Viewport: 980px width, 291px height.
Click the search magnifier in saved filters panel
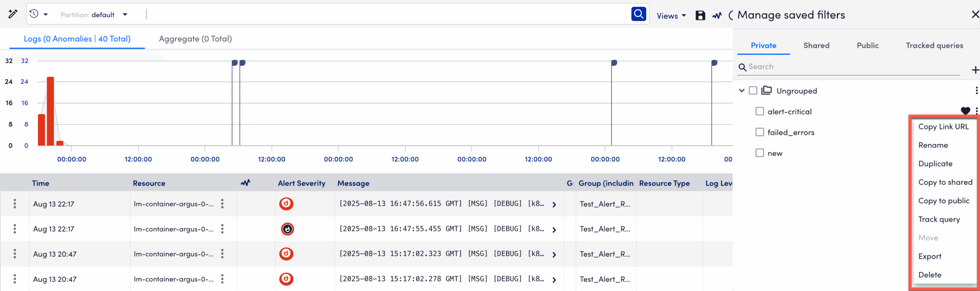(x=742, y=67)
